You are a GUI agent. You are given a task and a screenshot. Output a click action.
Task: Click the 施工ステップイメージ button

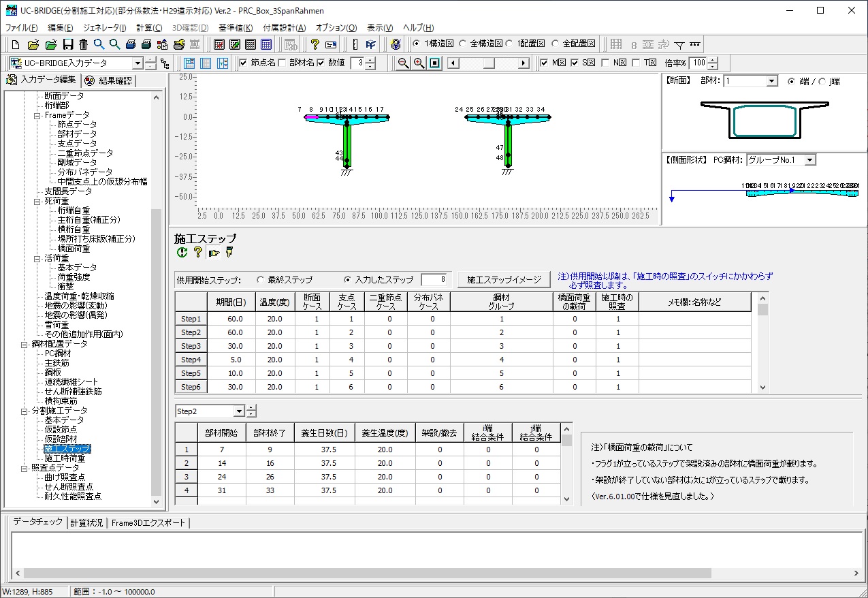pos(504,279)
